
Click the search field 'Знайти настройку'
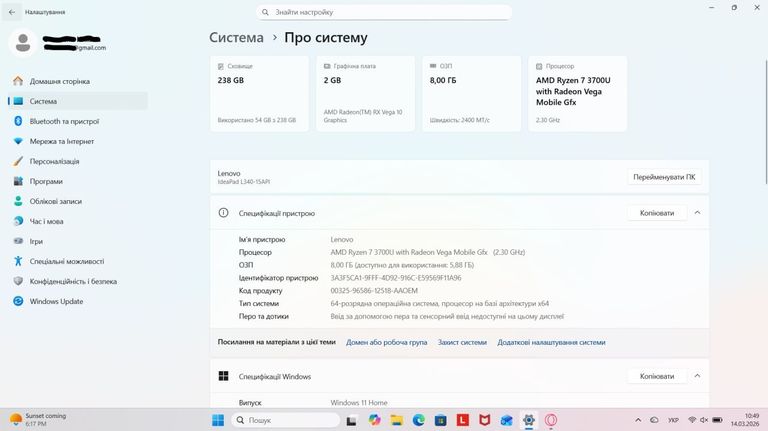point(384,12)
